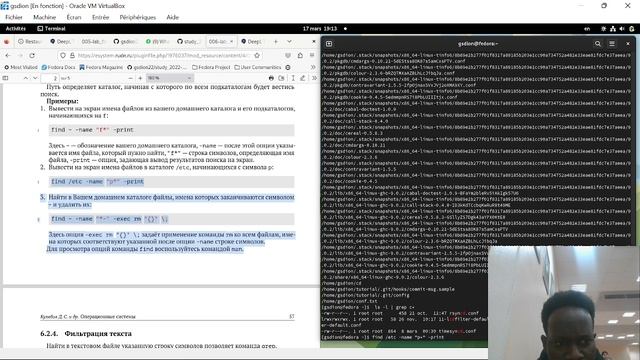Switch to the WhatsApp browser tab
The image size is (640, 360).
(x=157, y=42)
